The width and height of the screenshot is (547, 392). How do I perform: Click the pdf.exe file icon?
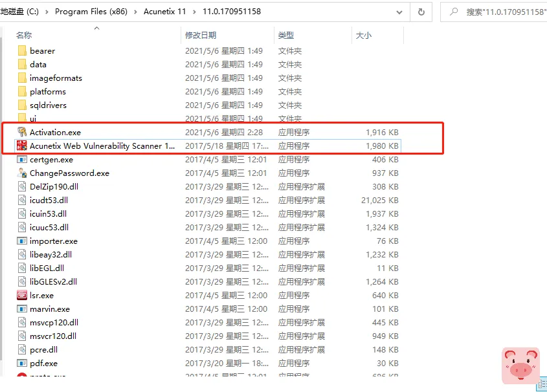click(x=22, y=363)
